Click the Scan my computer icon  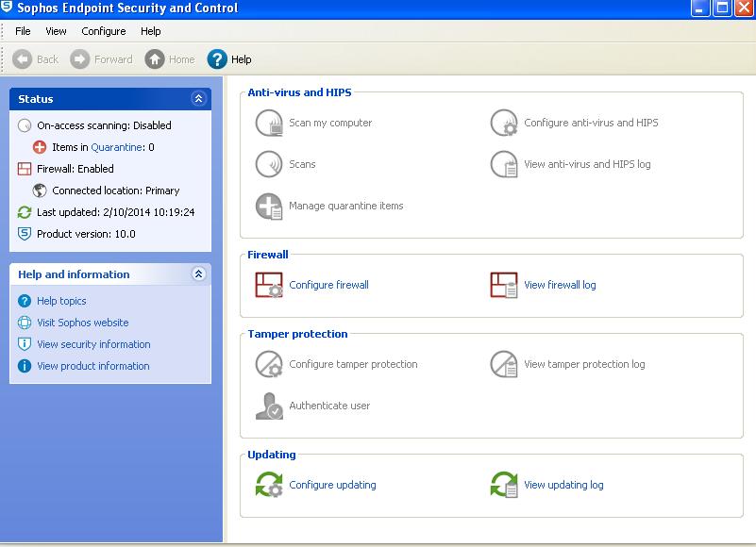[269, 123]
